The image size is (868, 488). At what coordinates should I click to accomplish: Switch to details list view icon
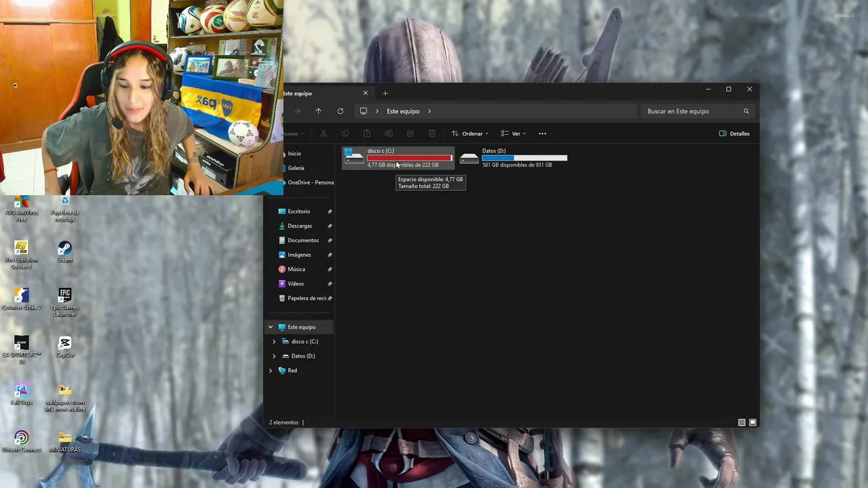tap(742, 422)
